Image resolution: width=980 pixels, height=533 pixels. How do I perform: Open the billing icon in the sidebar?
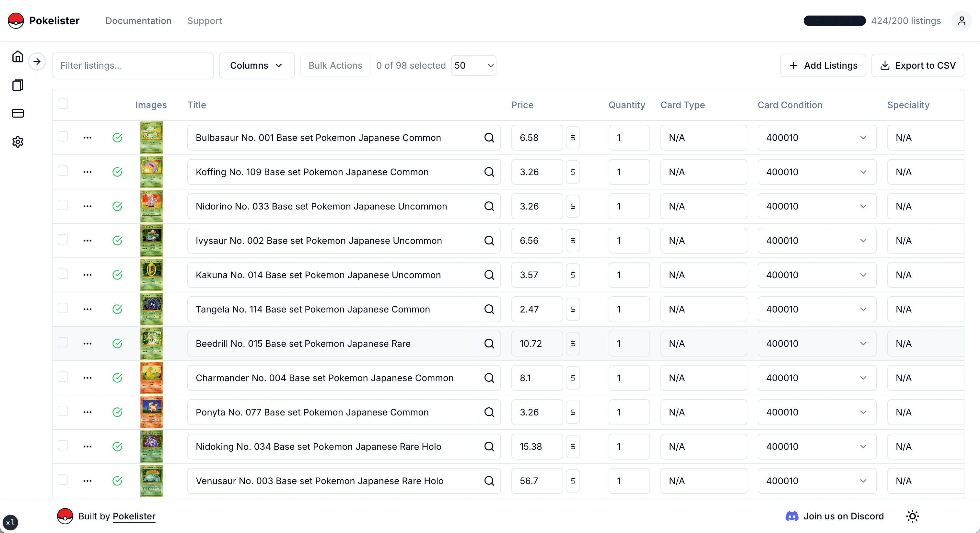(17, 113)
